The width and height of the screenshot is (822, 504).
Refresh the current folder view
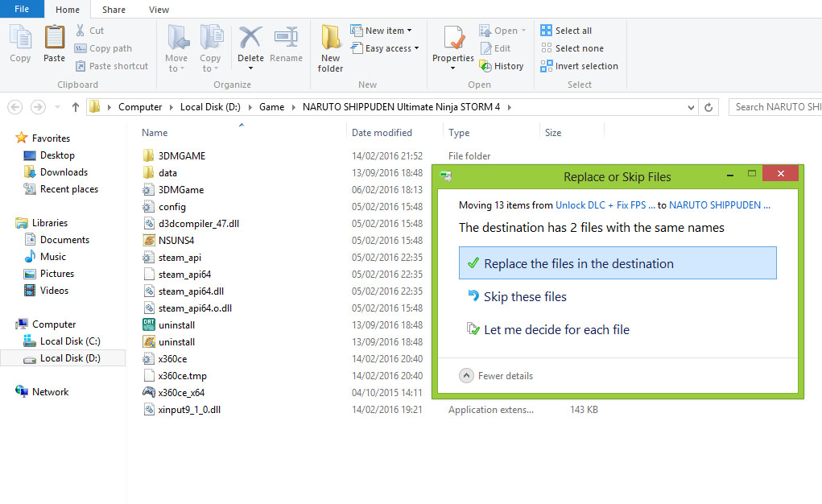[708, 108]
